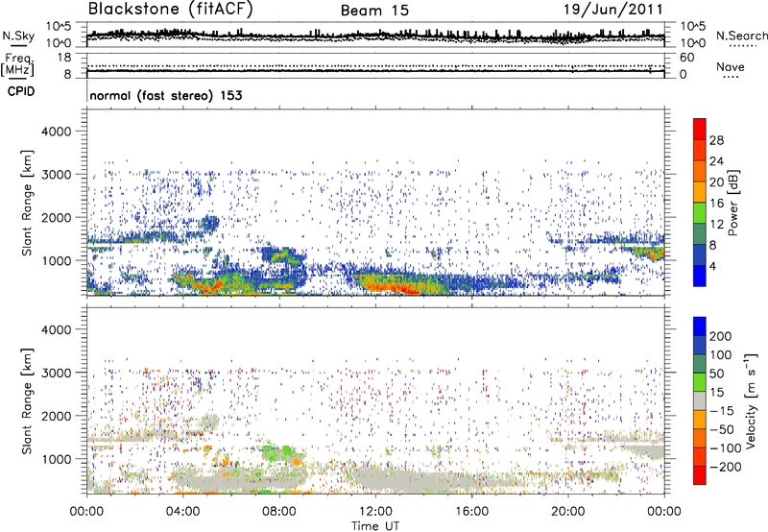Click the '24' label on the power colorbar
This screenshot has height=532, width=768.
tap(716, 161)
